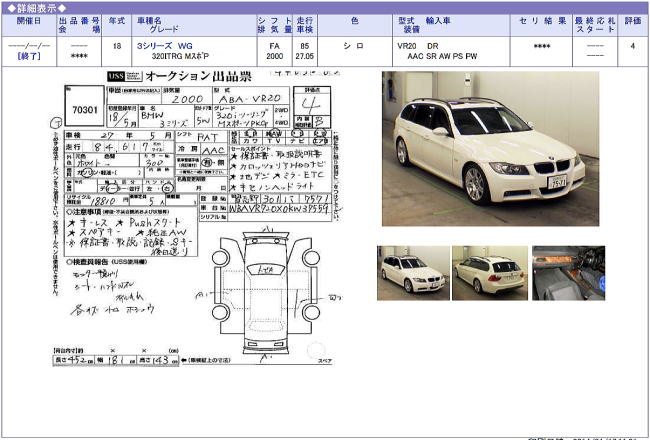Click the [終了] status link
The width and height of the screenshot is (650, 440).
point(29,56)
